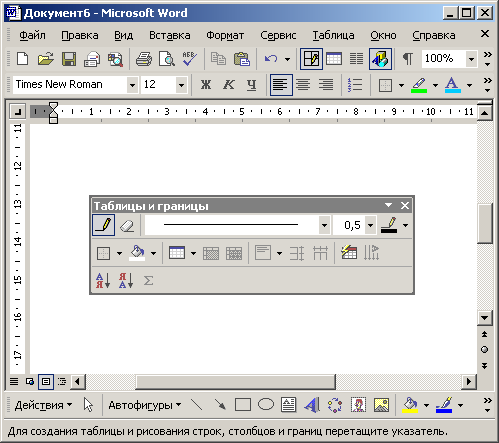Click the Change Text Direction icon
The image size is (499, 443).
(371, 253)
